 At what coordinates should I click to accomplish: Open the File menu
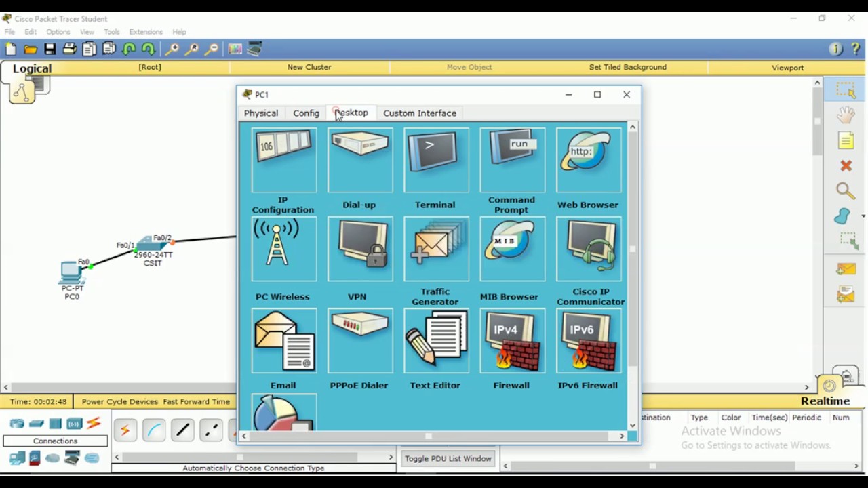point(9,32)
